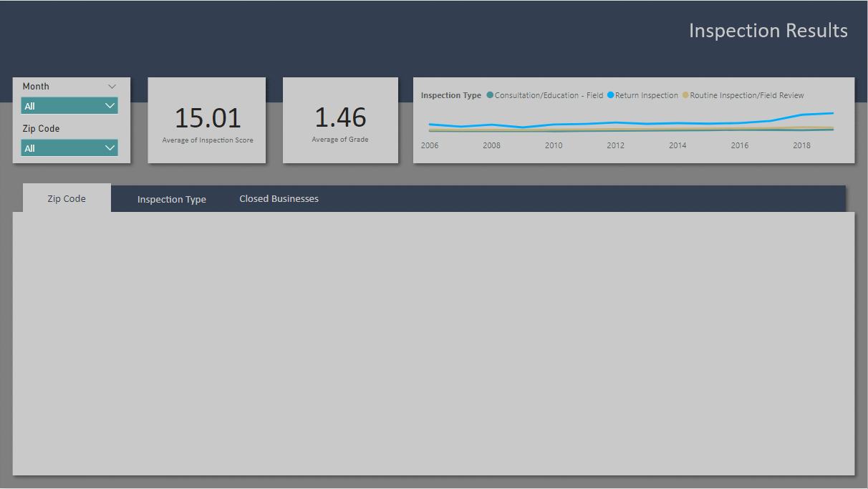Image resolution: width=868 pixels, height=489 pixels.
Task: Select the Consultation/Education - Field legend marker
Action: 488,95
